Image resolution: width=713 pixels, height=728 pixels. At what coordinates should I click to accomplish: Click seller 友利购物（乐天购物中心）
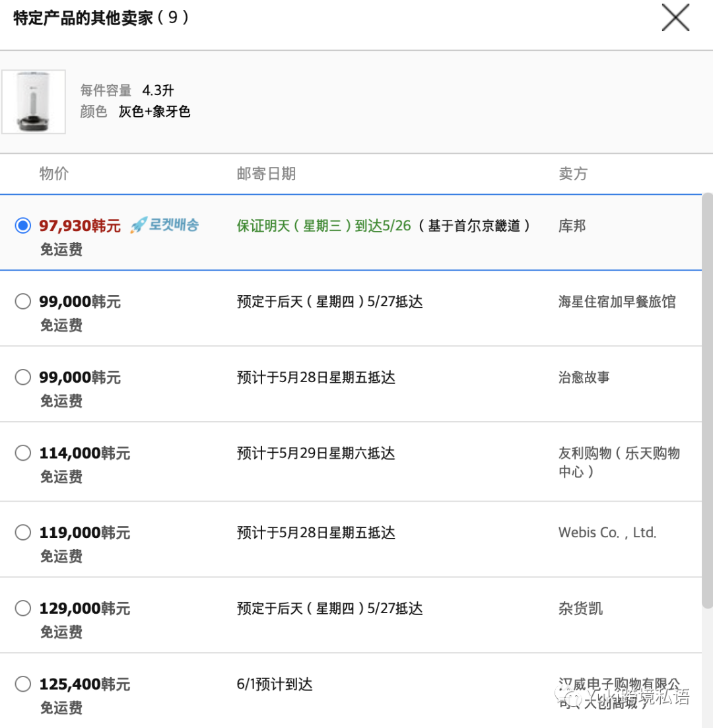click(x=619, y=462)
